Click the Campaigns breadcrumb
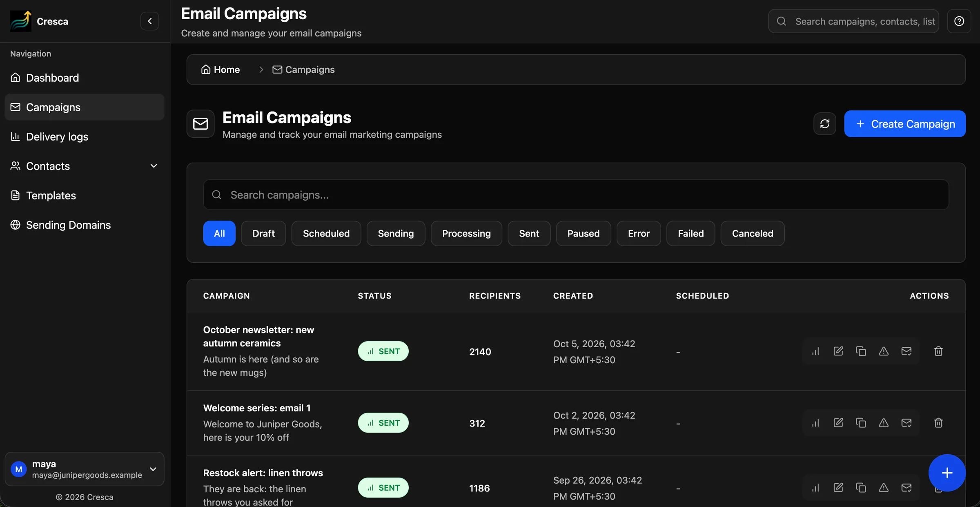Image resolution: width=980 pixels, height=507 pixels. (303, 70)
